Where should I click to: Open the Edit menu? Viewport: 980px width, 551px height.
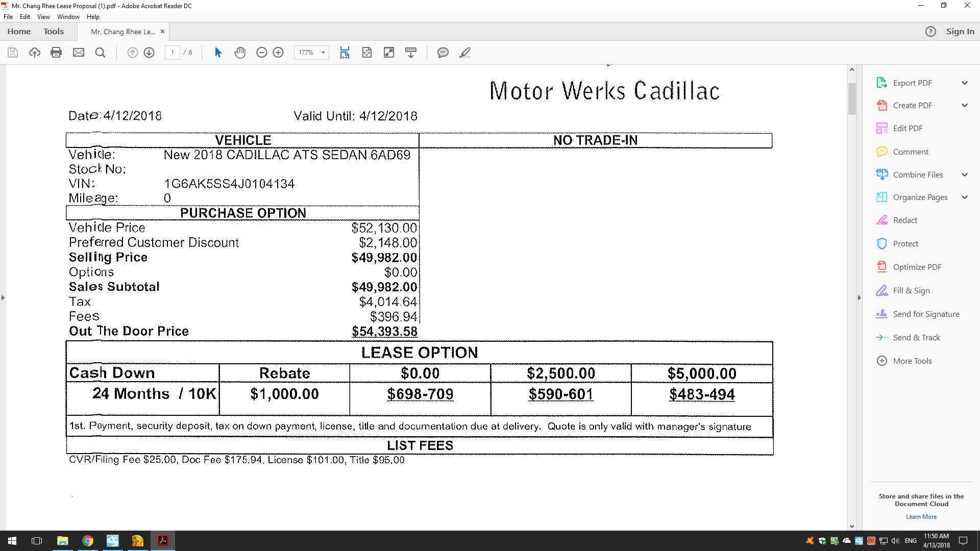click(25, 17)
